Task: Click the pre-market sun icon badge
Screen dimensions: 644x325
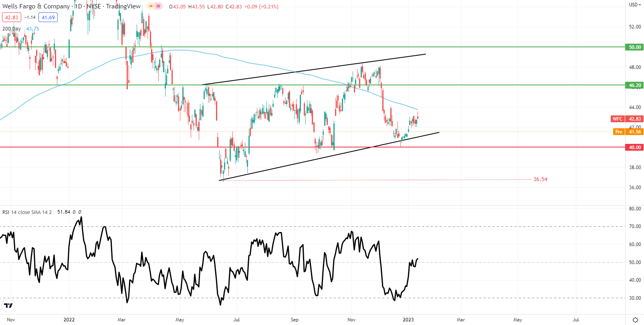Action: pyautogui.click(x=151, y=6)
